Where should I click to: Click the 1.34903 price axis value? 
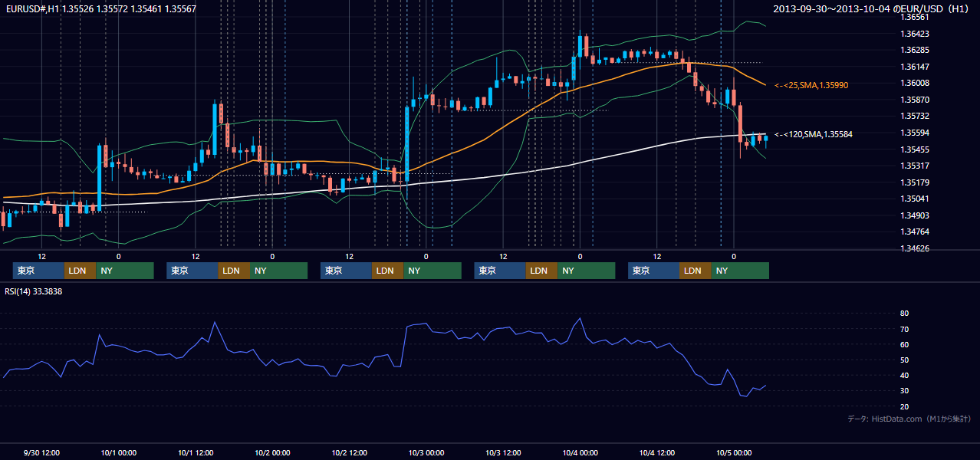pos(914,215)
